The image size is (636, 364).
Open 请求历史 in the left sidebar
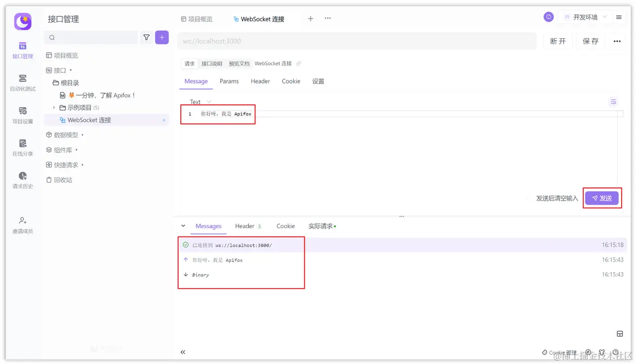pyautogui.click(x=23, y=180)
